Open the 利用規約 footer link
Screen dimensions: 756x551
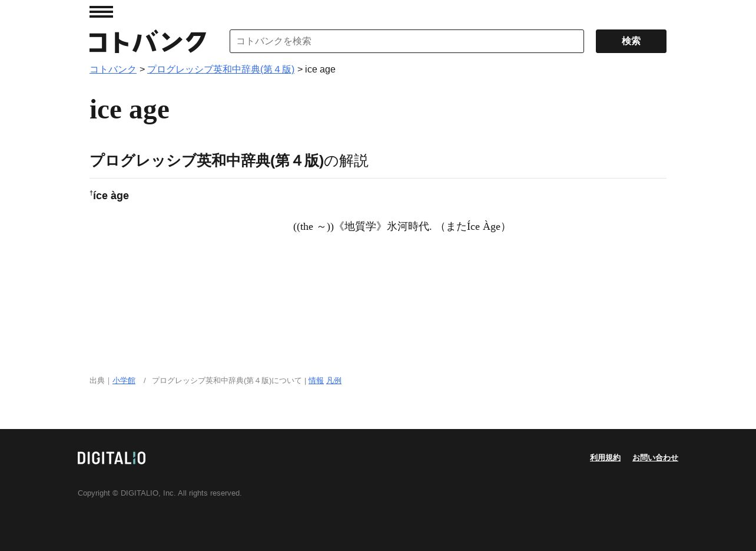click(605, 458)
